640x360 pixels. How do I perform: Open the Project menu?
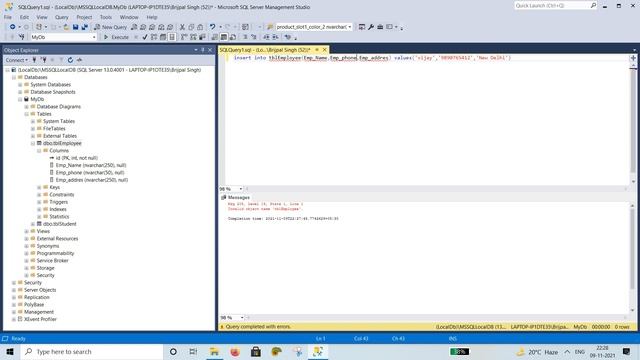(84, 17)
